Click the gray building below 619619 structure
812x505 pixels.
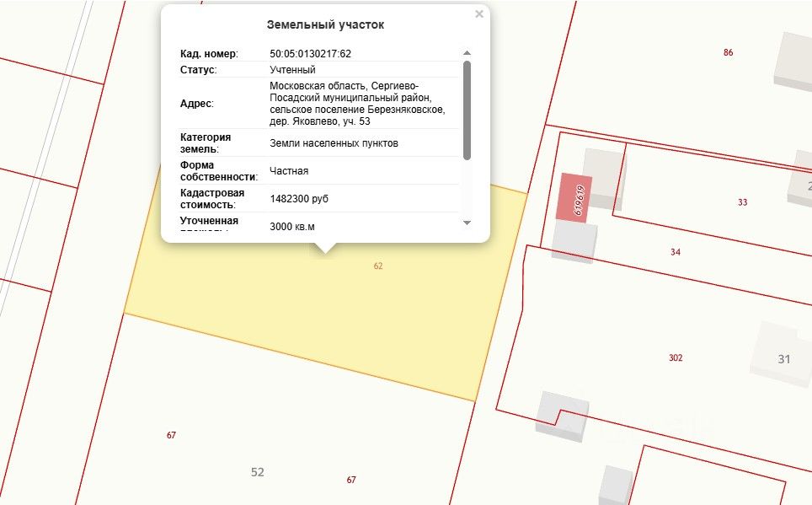[574, 242]
